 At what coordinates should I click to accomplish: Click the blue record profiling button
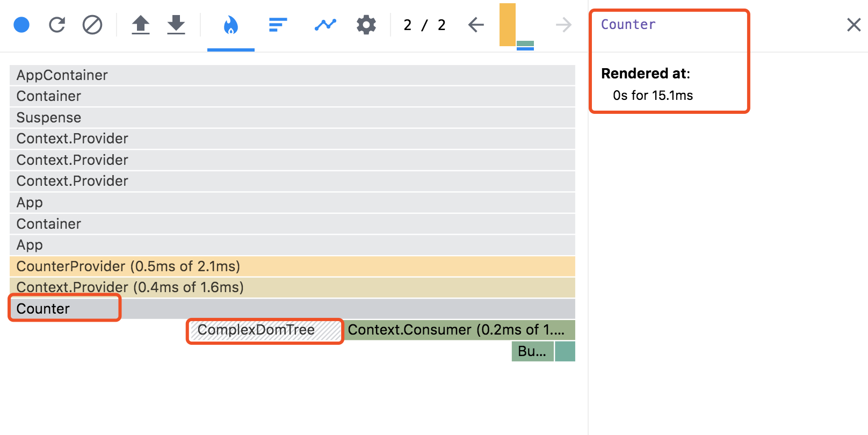coord(21,25)
